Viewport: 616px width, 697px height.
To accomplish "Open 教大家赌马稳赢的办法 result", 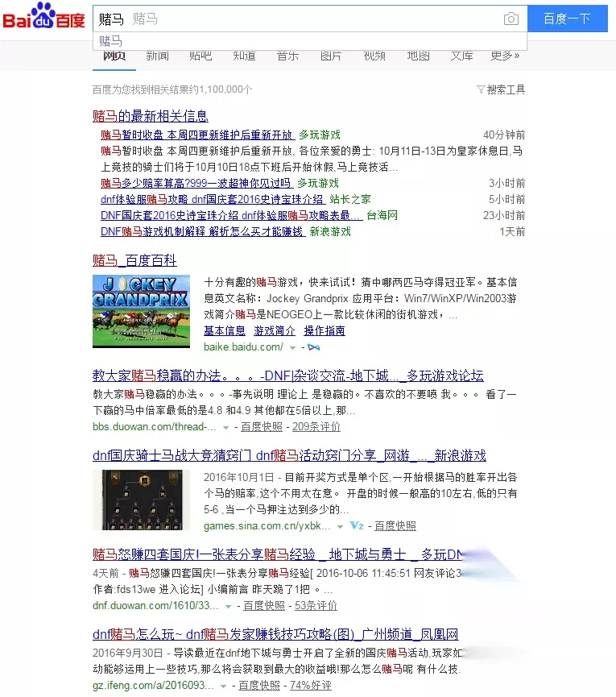I will click(287, 375).
